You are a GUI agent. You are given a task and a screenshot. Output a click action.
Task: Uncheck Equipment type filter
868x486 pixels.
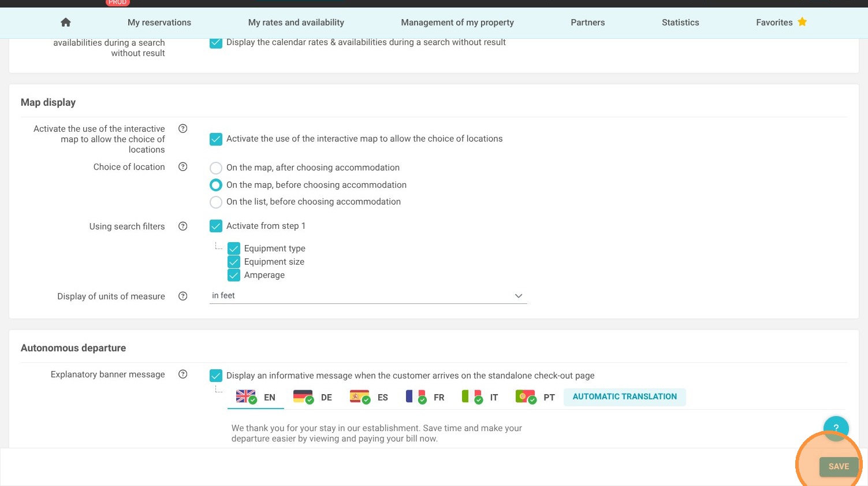(234, 248)
